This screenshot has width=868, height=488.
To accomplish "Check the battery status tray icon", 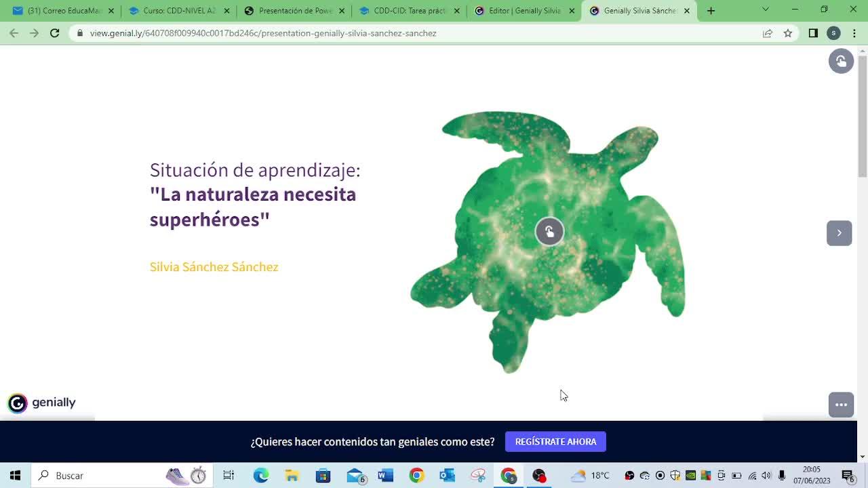I will (736, 476).
